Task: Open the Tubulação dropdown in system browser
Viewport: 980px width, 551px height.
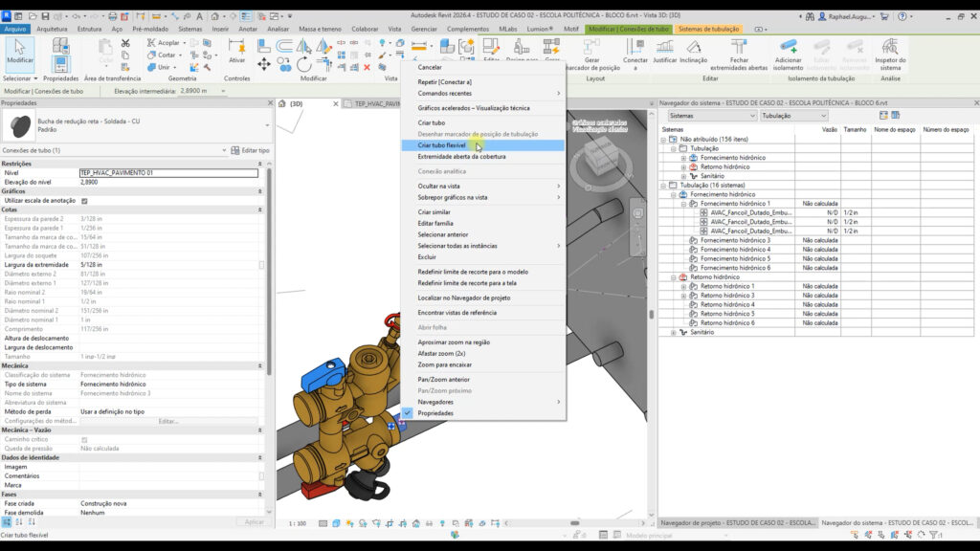Action: pyautogui.click(x=793, y=116)
